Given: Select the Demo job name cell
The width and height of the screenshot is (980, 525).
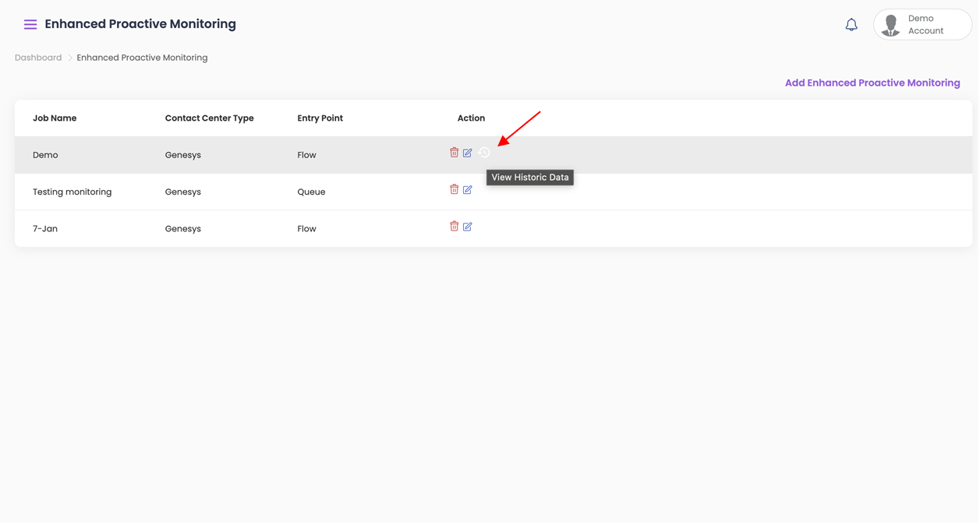Looking at the screenshot, I should pyautogui.click(x=45, y=155).
